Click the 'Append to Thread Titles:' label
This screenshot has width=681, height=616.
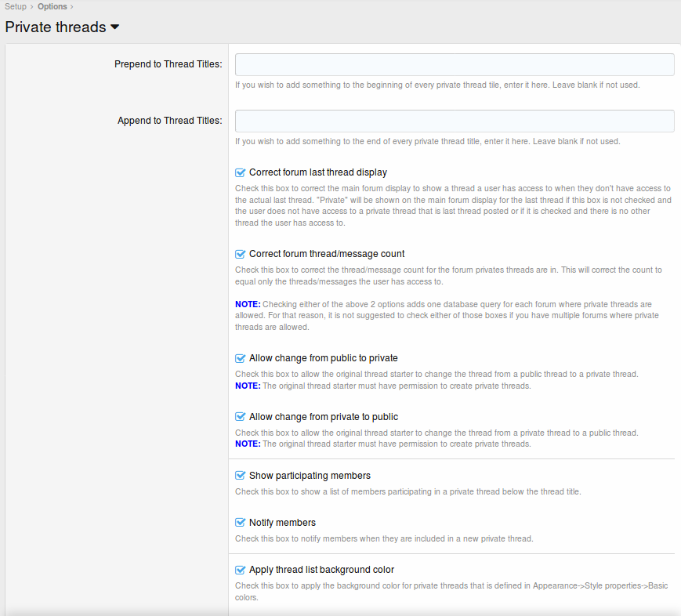point(169,121)
